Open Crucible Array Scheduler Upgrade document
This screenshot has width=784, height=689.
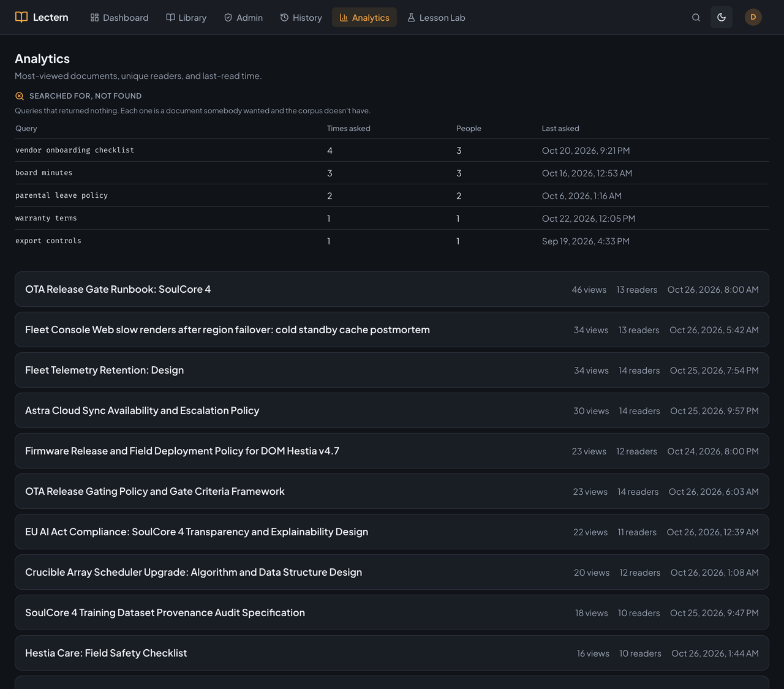[392, 572]
